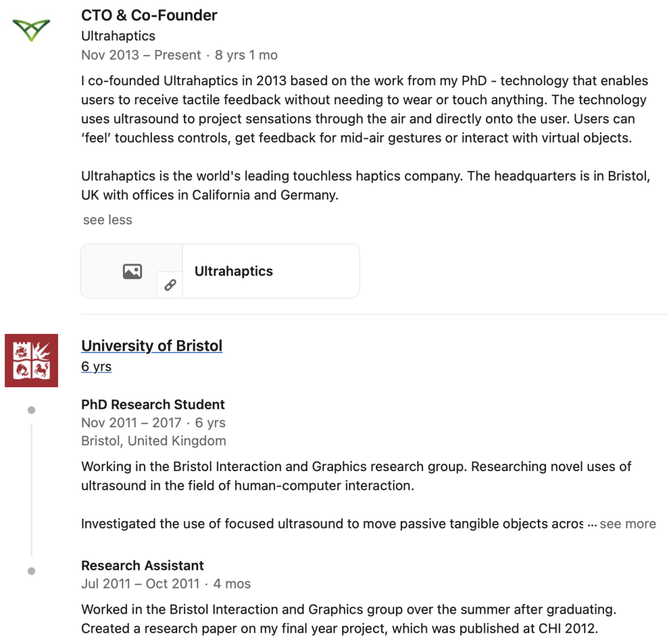Screen dimensions: 667x644
Task: Select the "PhD Research Student" role heading
Action: tap(153, 404)
